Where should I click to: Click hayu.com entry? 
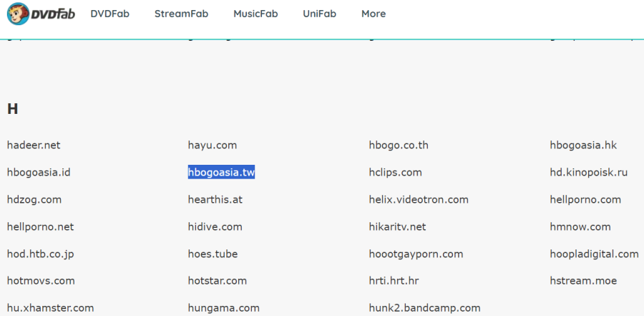(x=213, y=145)
